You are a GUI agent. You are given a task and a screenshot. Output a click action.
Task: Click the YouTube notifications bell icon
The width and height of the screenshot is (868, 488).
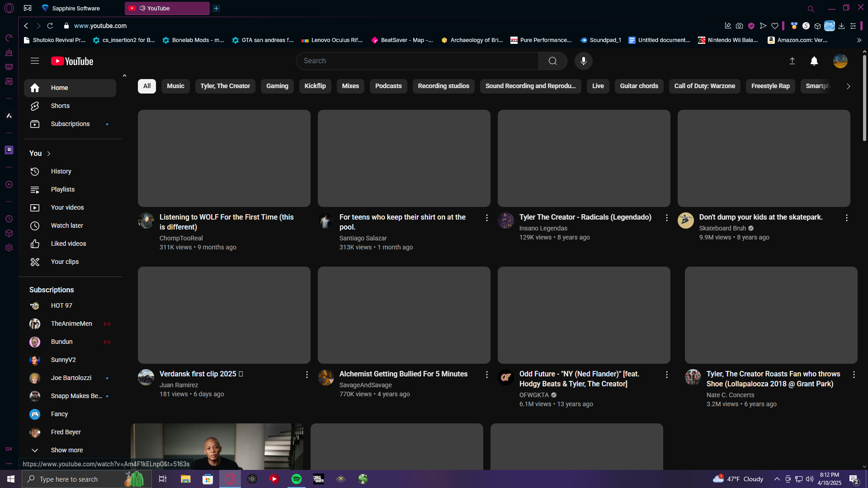(x=814, y=61)
